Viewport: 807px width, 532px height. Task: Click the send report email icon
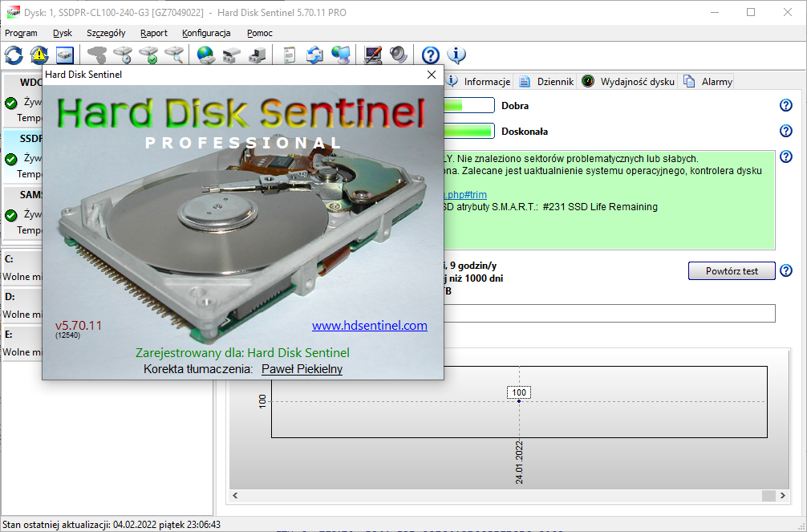(x=315, y=55)
